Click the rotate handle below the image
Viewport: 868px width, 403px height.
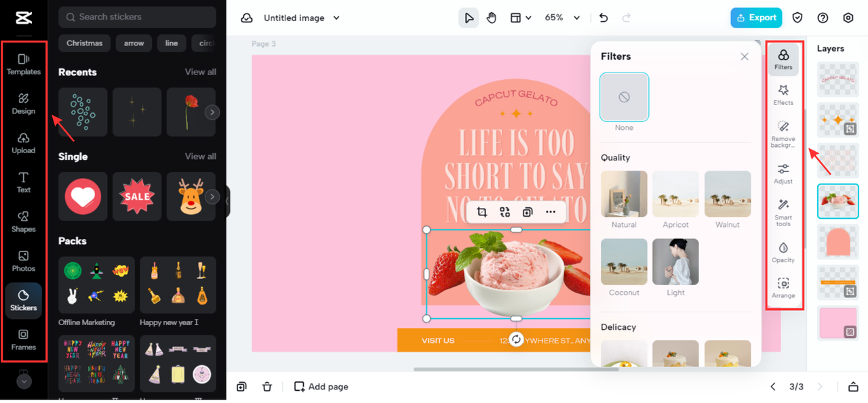pyautogui.click(x=516, y=339)
